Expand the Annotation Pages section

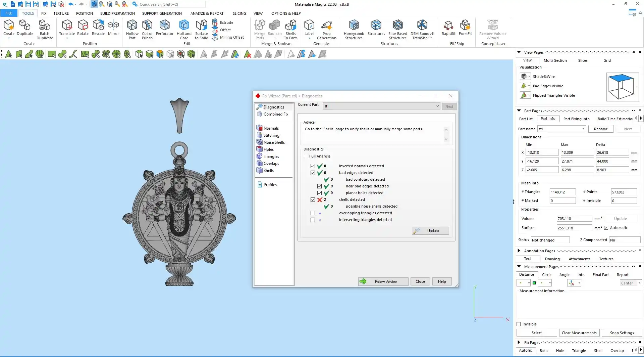(519, 251)
